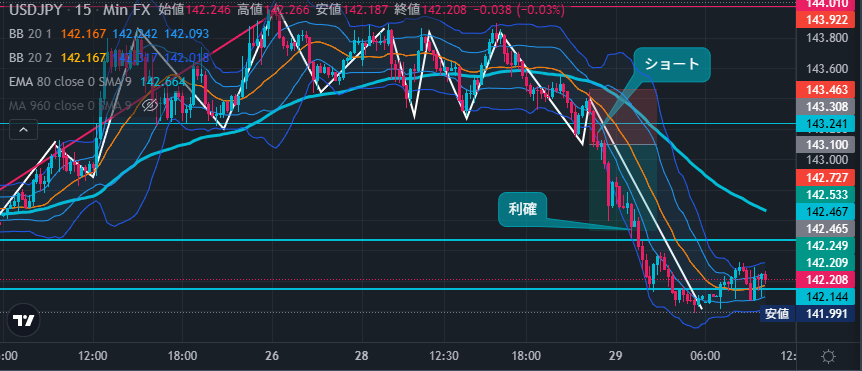This screenshot has height=371, width=862.
Task: Click the 利確 callout note
Action: pos(523,209)
